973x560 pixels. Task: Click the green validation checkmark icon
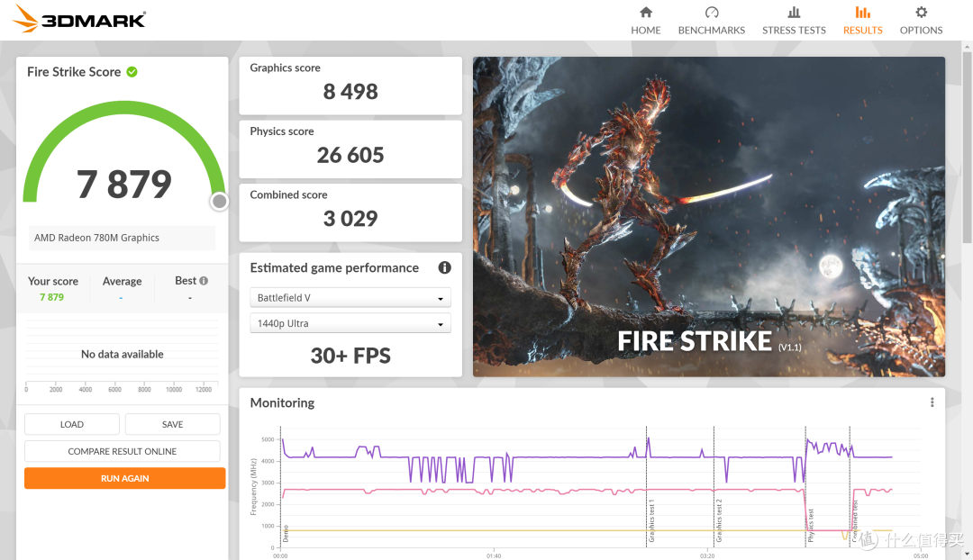coord(132,72)
